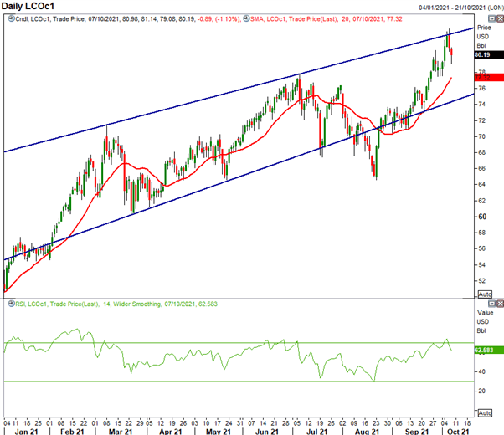Click the Cndl series legend icon
The height and width of the screenshot is (435, 504).
pyautogui.click(x=11, y=18)
